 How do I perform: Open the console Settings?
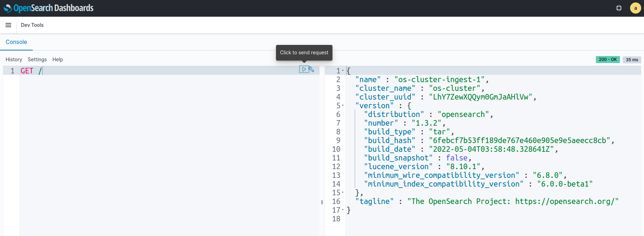pyautogui.click(x=37, y=60)
